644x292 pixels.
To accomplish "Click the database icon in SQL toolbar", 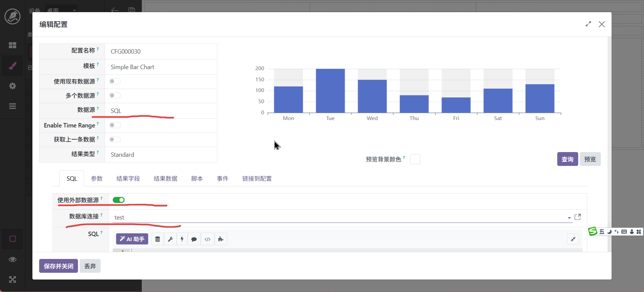I will (x=158, y=239).
